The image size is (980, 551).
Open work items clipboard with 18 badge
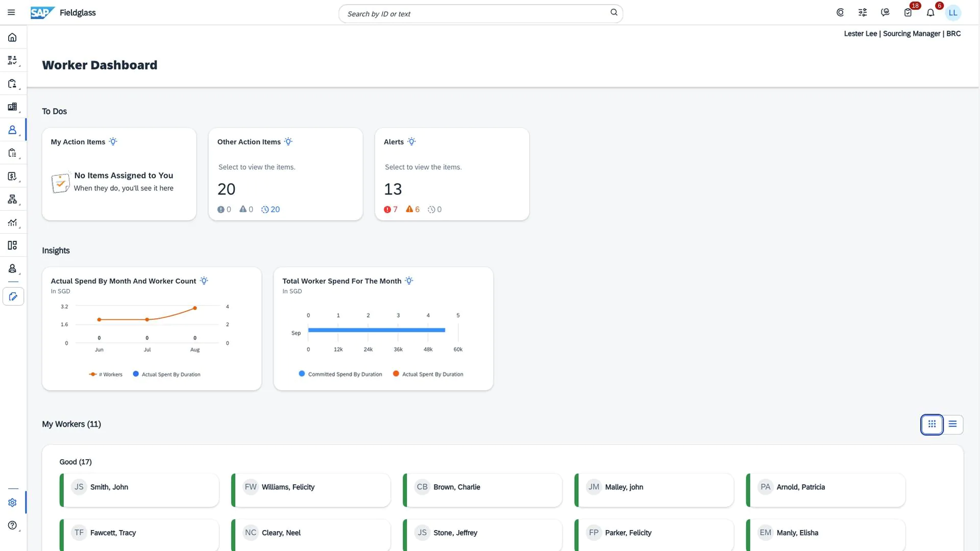(x=908, y=13)
